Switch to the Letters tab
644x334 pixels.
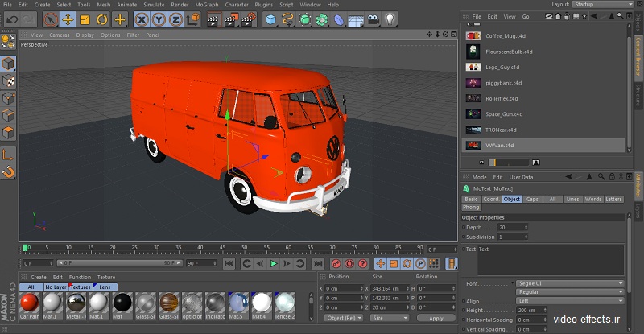point(613,200)
